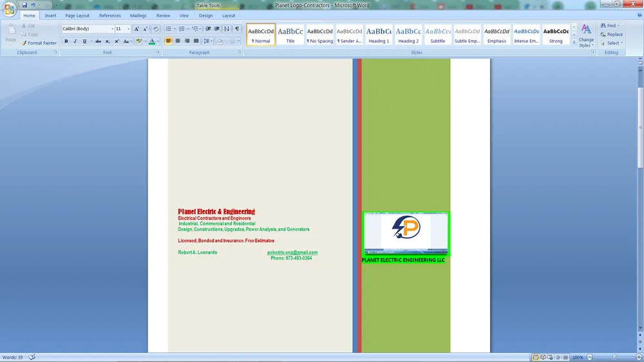Image resolution: width=644 pixels, height=362 pixels.
Task: Click the Office button logo
Action: pos(10,9)
